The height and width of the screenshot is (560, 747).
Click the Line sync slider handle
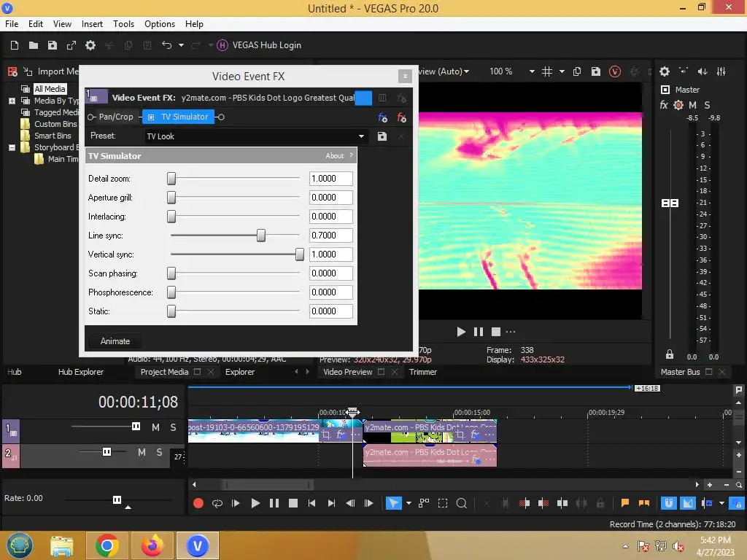coord(261,236)
